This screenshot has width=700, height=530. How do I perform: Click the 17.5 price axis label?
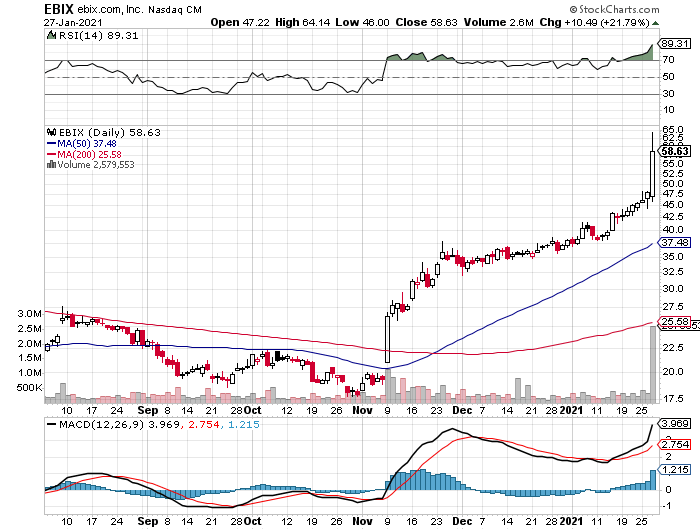tap(672, 398)
